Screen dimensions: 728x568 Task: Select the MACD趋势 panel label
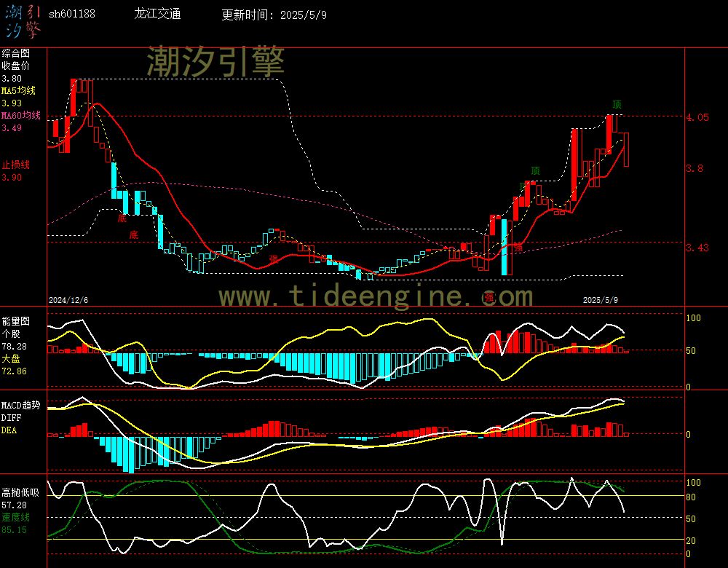pyautogui.click(x=21, y=405)
